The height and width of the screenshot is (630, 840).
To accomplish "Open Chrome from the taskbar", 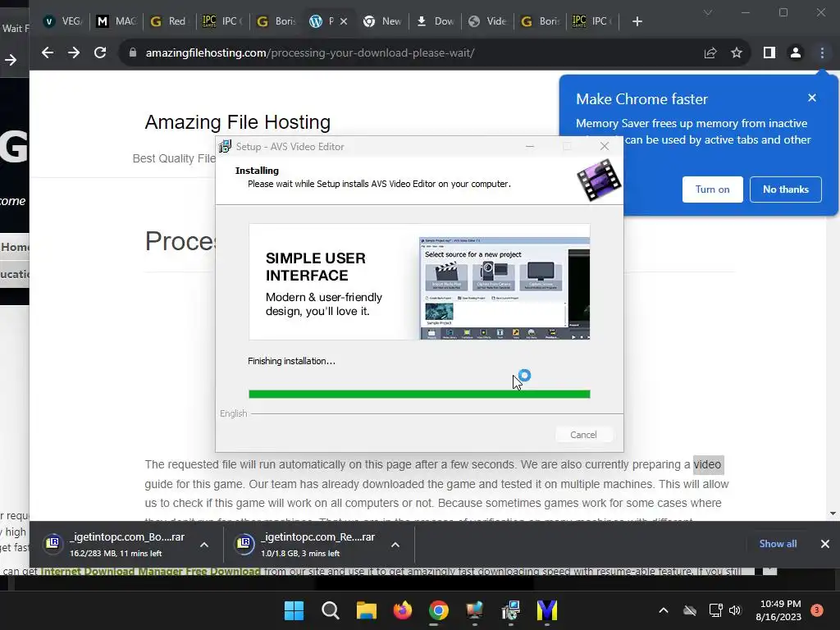I will [438, 610].
